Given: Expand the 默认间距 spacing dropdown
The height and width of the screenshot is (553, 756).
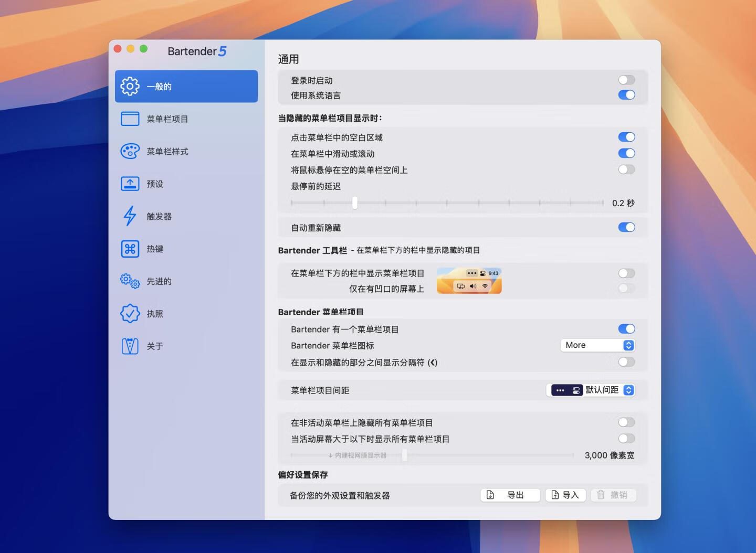Looking at the screenshot, I should click(x=591, y=390).
